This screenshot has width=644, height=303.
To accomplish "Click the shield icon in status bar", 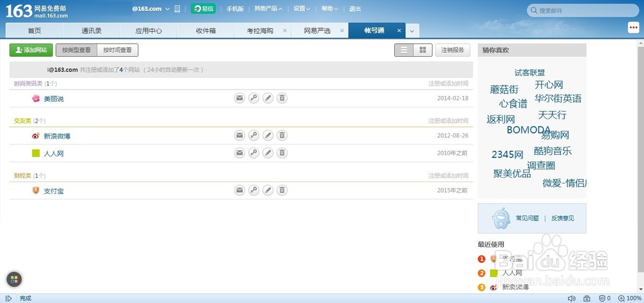I will point(601,298).
